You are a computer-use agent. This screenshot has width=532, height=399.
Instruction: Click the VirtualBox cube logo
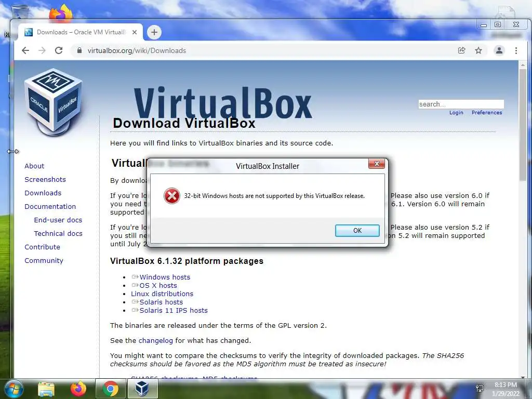54,102
